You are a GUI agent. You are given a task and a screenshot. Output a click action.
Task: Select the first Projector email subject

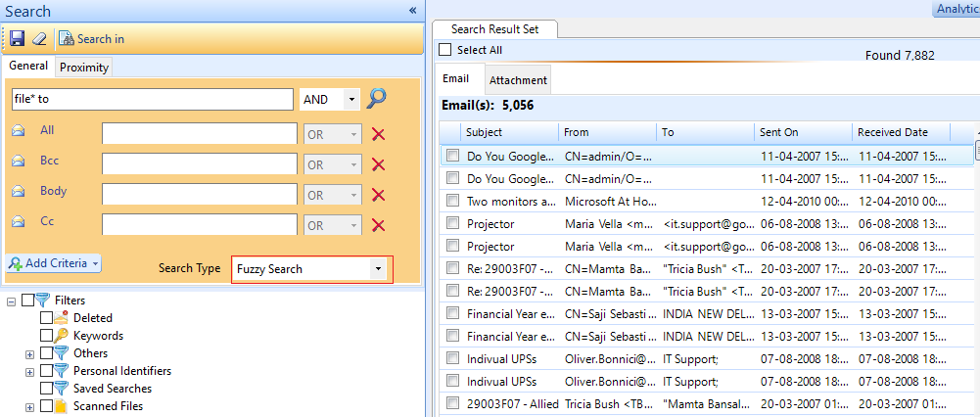[490, 224]
